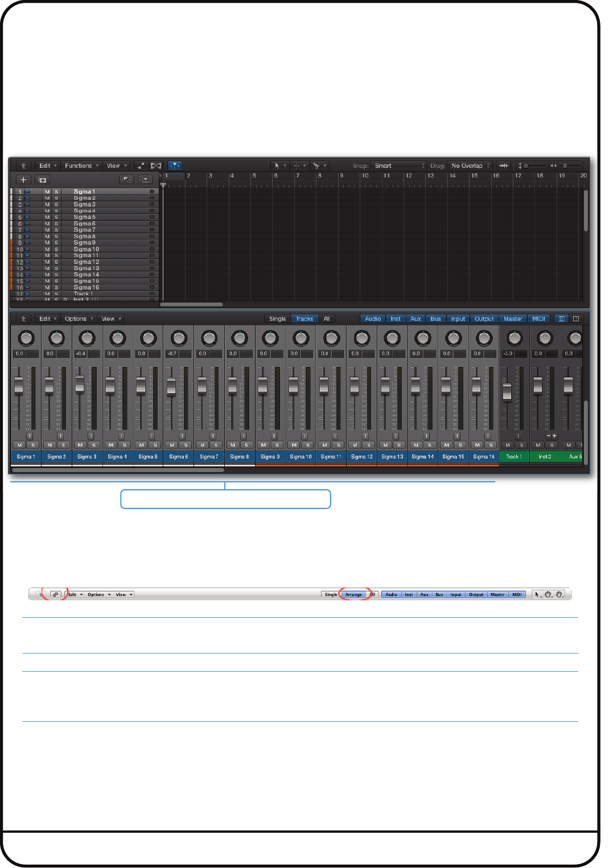
Task: Open the arrange Functions menu
Action: tap(81, 166)
